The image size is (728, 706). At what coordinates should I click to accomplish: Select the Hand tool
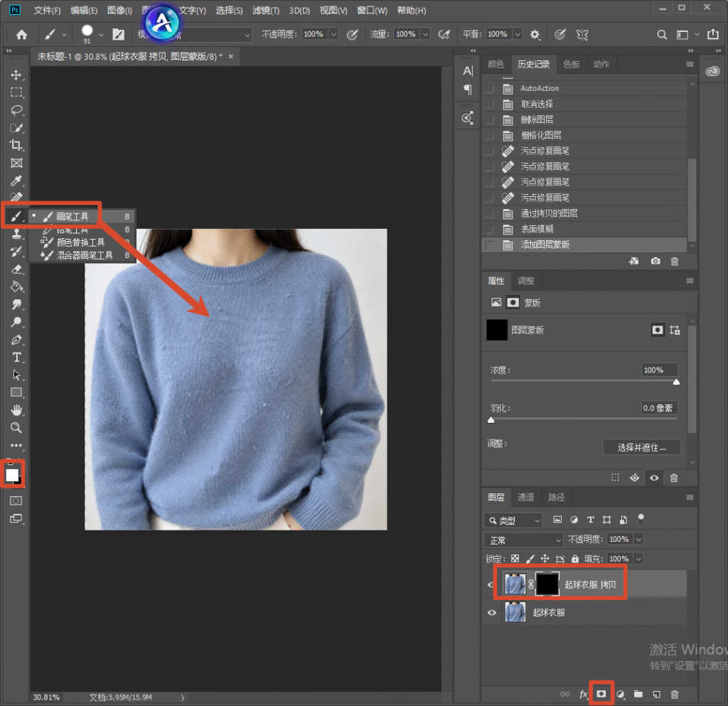[16, 410]
